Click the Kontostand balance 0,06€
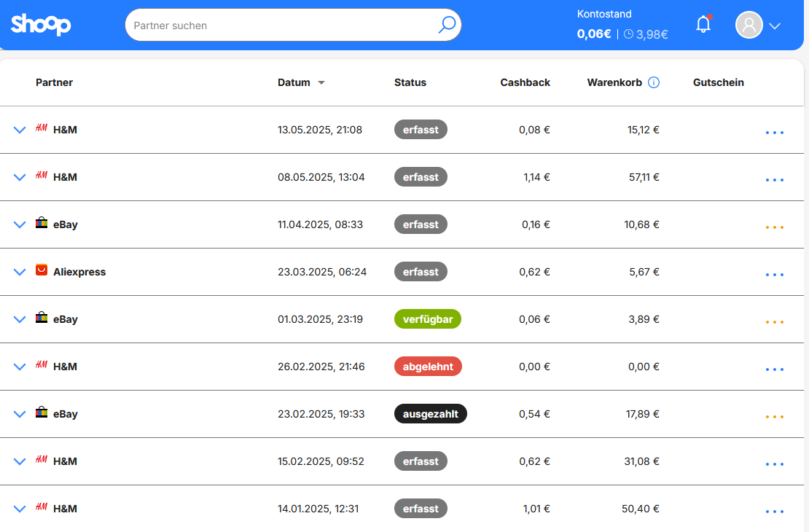 594,34
